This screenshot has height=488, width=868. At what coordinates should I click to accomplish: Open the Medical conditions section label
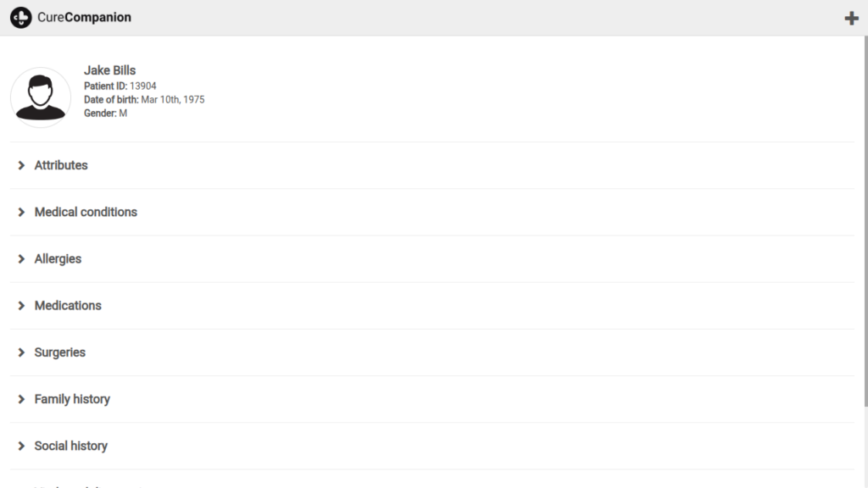[86, 212]
